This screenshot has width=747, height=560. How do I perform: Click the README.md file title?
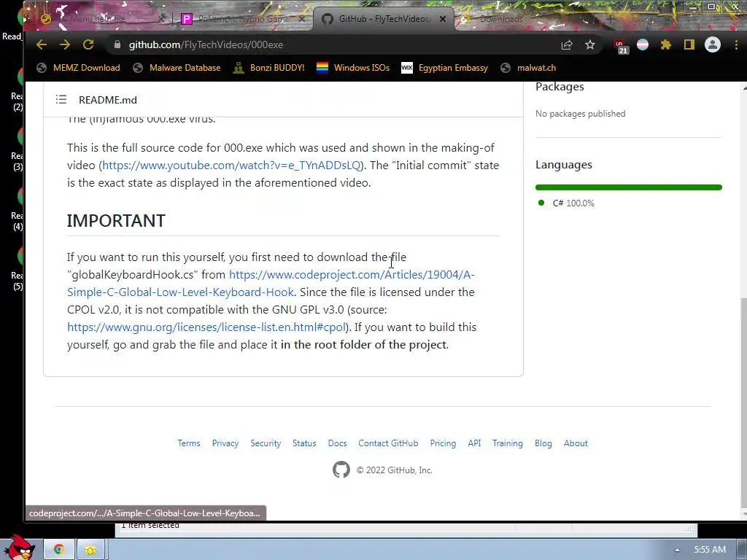click(x=108, y=100)
